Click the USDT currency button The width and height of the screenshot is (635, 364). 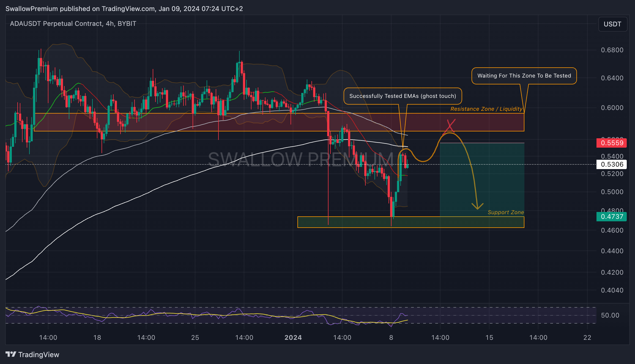point(613,24)
